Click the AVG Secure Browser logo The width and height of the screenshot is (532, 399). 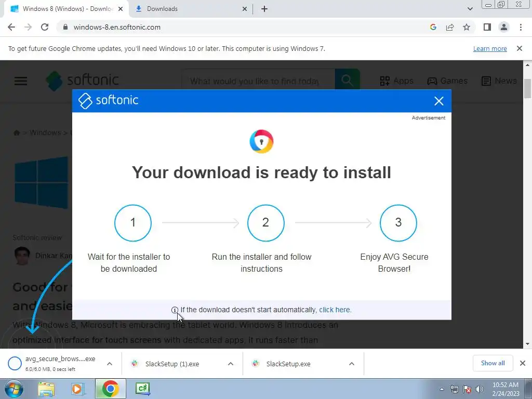(x=262, y=141)
